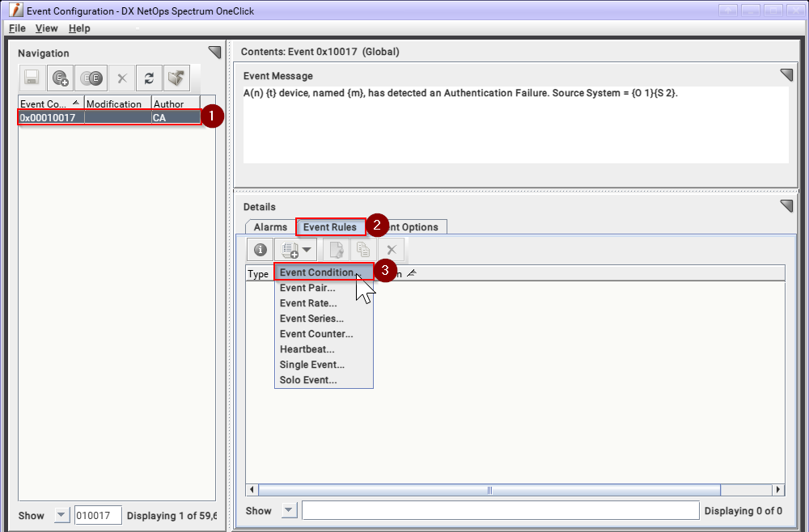
Task: Switch to the Alarms tab
Action: pos(270,227)
